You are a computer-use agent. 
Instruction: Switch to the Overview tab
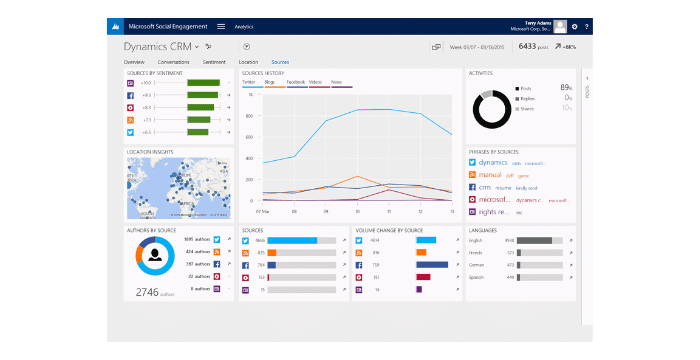pos(134,62)
